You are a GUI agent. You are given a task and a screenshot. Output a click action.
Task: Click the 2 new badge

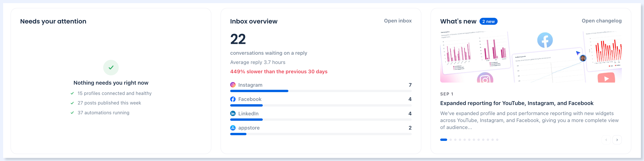(x=488, y=21)
